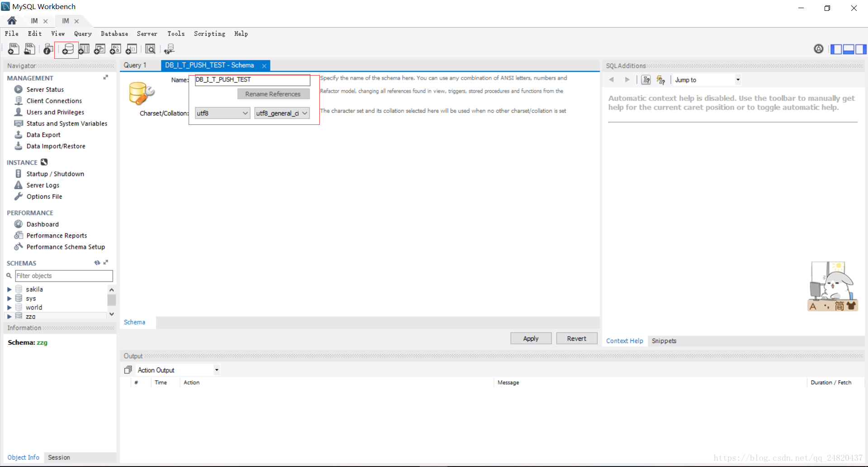This screenshot has width=868, height=467.
Task: Open Performance Schema Setup
Action: pos(66,247)
